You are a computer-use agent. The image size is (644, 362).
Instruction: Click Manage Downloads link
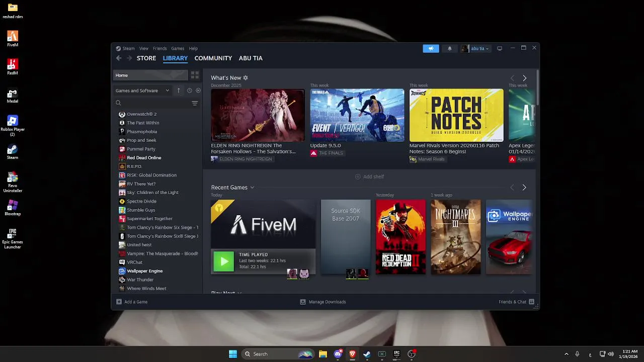(x=328, y=302)
